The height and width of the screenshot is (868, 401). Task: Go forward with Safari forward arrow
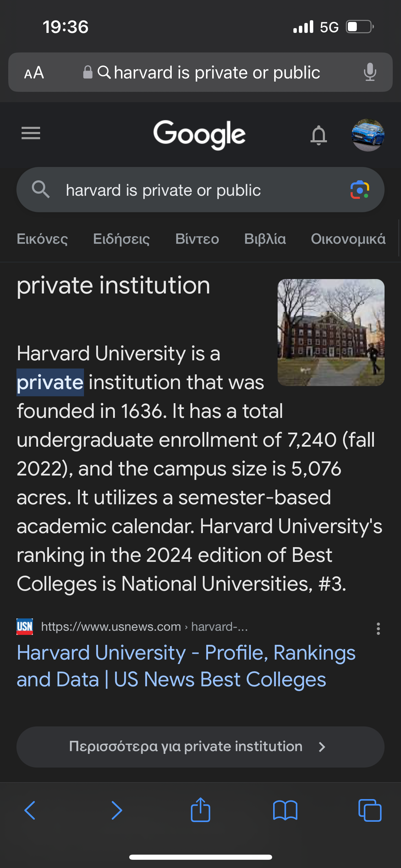117,810
